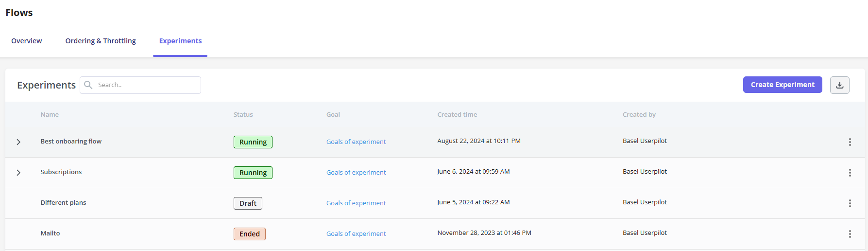Open options menu for Best onboaring flow
The height and width of the screenshot is (251, 868).
850,142
